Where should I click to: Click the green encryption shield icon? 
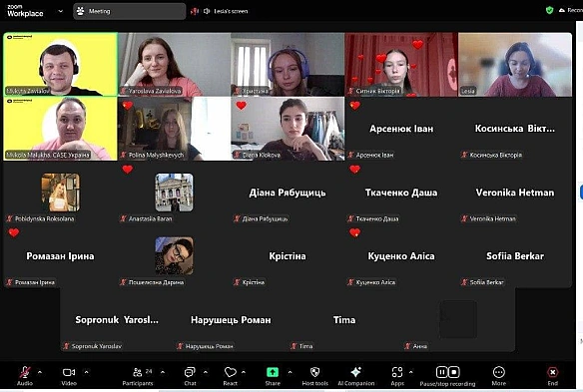click(x=549, y=10)
